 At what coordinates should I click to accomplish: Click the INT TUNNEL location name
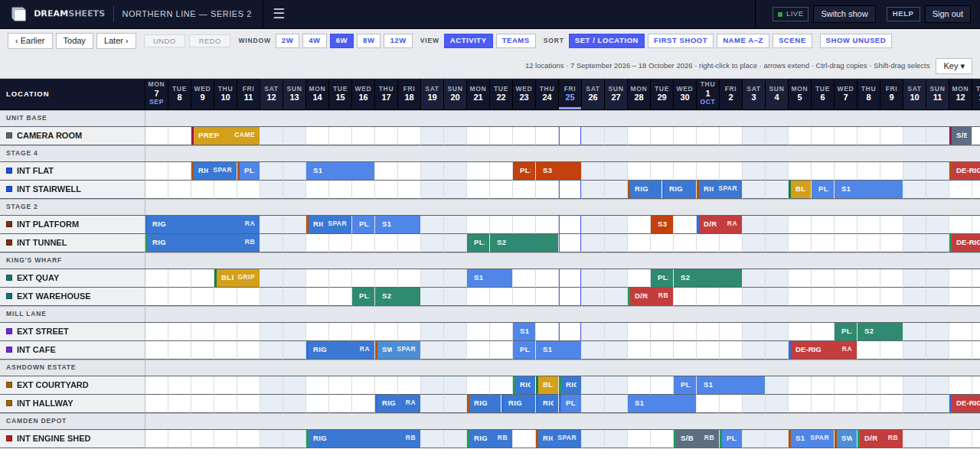42,243
